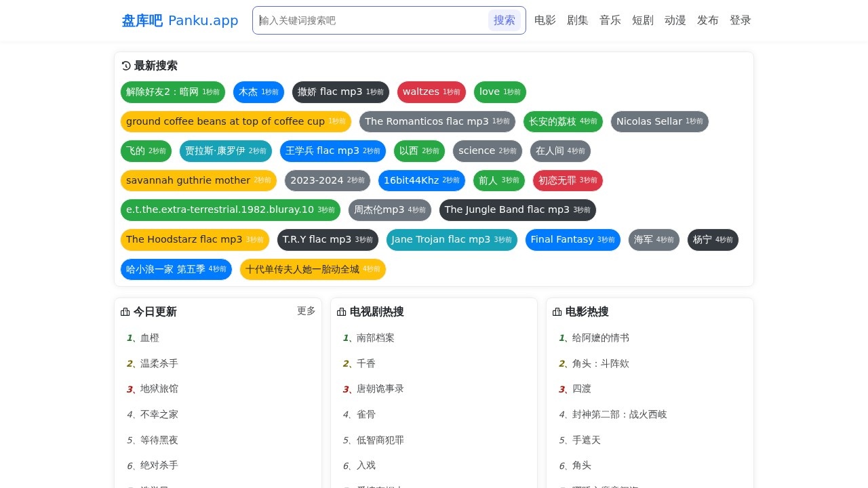This screenshot has height=488, width=868.
Task: Select the 在人间 tag
Action: pyautogui.click(x=560, y=151)
